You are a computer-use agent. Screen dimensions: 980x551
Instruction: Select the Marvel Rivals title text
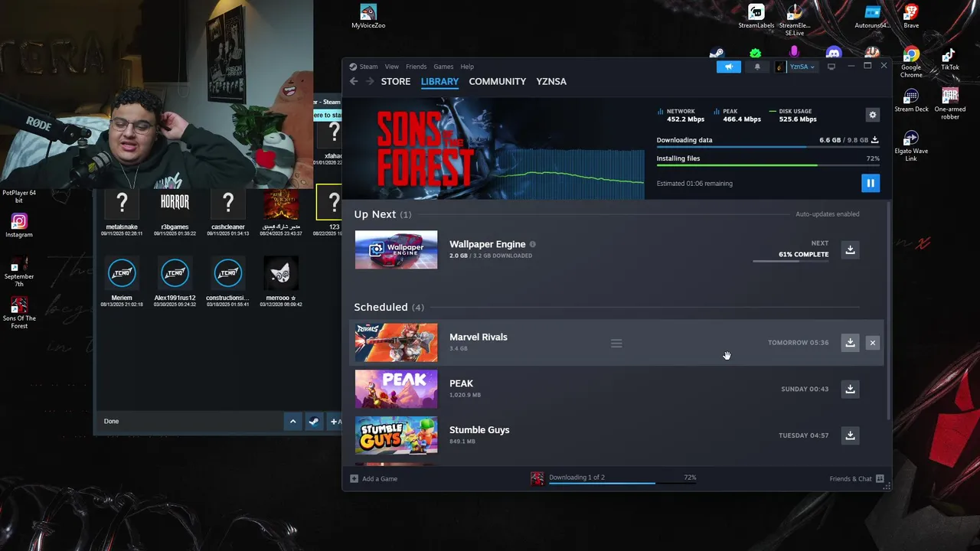(x=479, y=337)
